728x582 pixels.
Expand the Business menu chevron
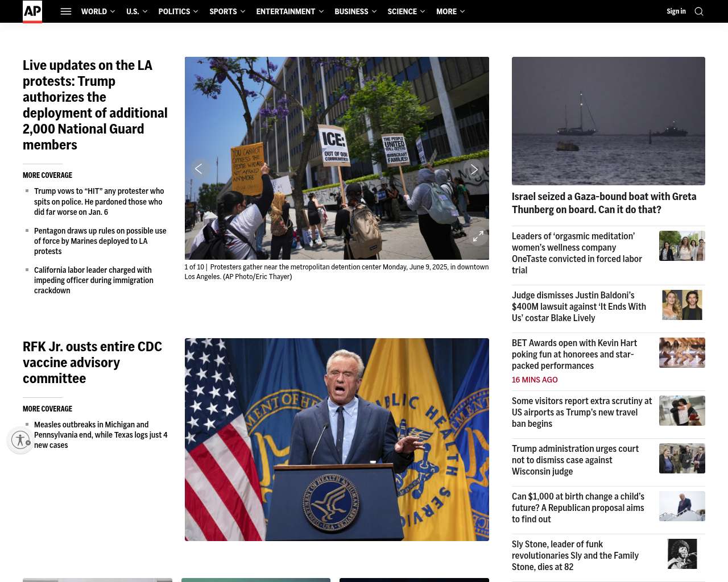point(374,11)
